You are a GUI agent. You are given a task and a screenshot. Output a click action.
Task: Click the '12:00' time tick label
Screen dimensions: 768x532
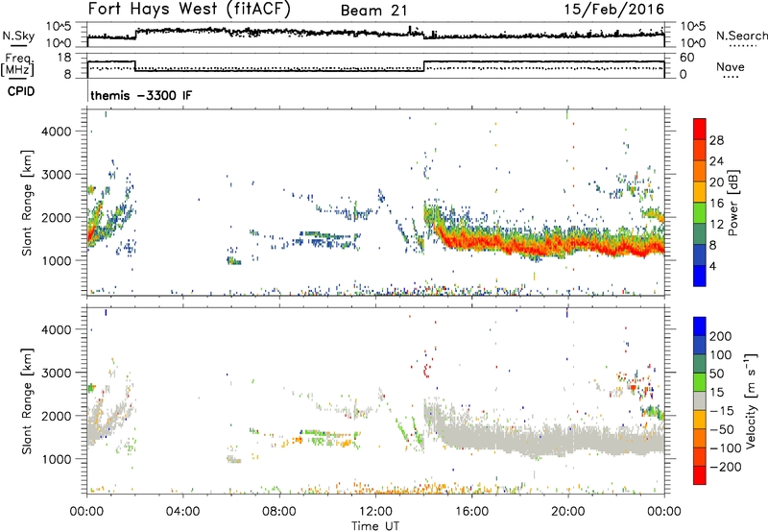[375, 512]
